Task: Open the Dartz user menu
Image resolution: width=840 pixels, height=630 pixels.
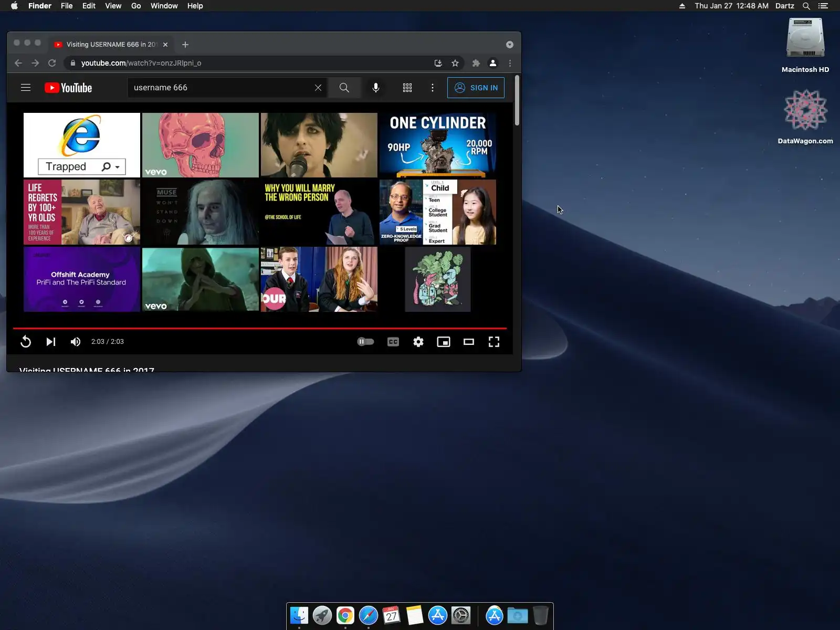Action: 785,6
